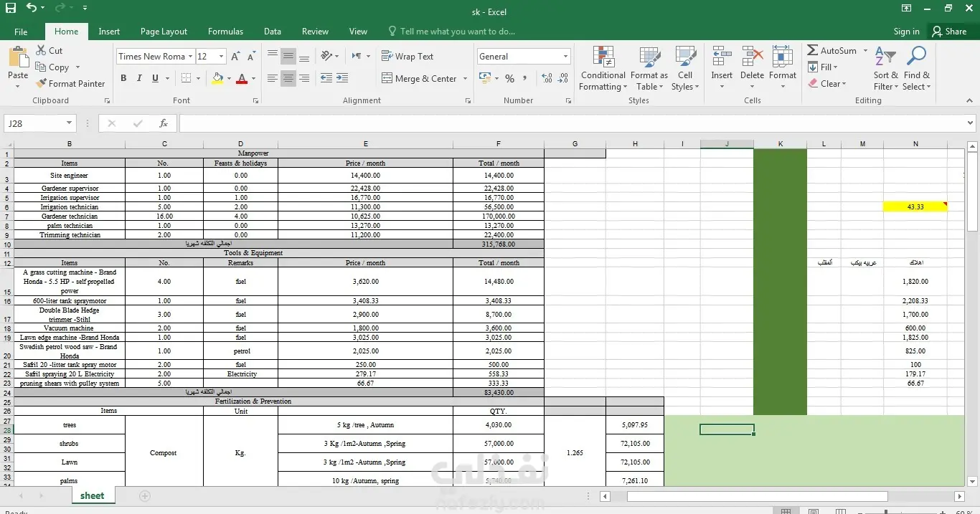
Task: Click the Find & Select magnifier icon
Action: pos(916,57)
